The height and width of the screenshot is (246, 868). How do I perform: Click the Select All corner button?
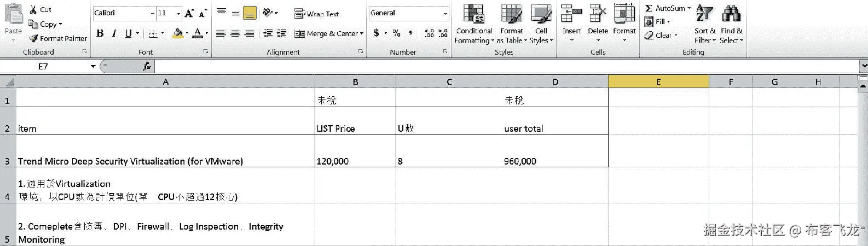pyautogui.click(x=8, y=82)
